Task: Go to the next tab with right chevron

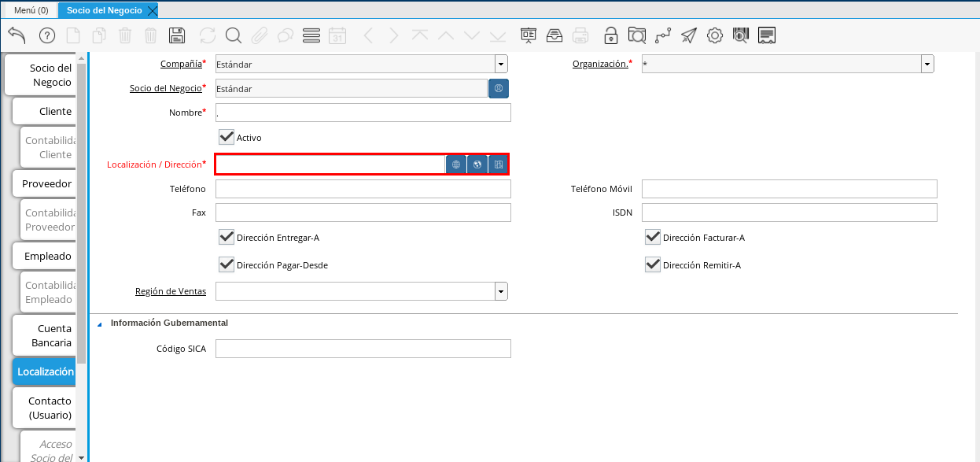Action: pyautogui.click(x=394, y=35)
